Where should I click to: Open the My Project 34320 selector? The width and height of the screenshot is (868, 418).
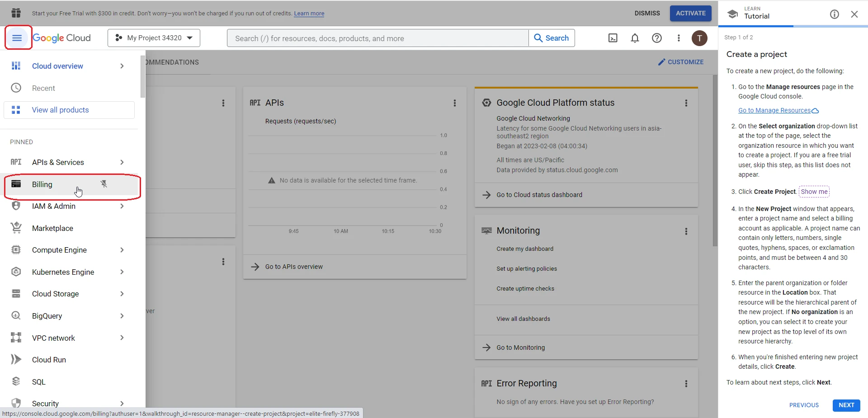(x=154, y=38)
